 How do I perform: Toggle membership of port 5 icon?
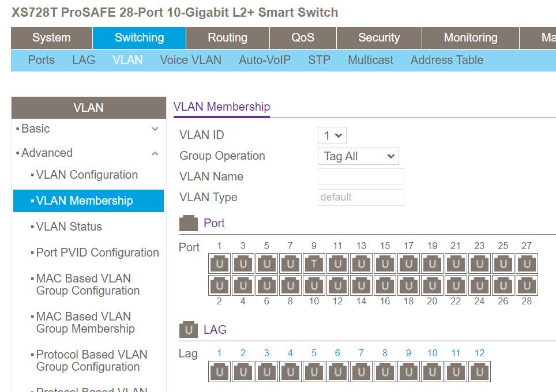266,263
